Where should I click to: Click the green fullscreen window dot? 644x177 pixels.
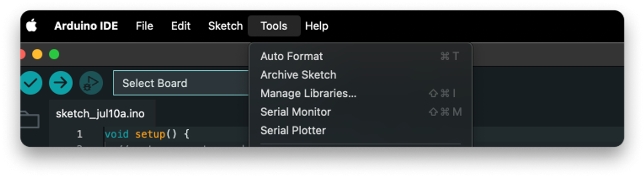[x=54, y=55]
